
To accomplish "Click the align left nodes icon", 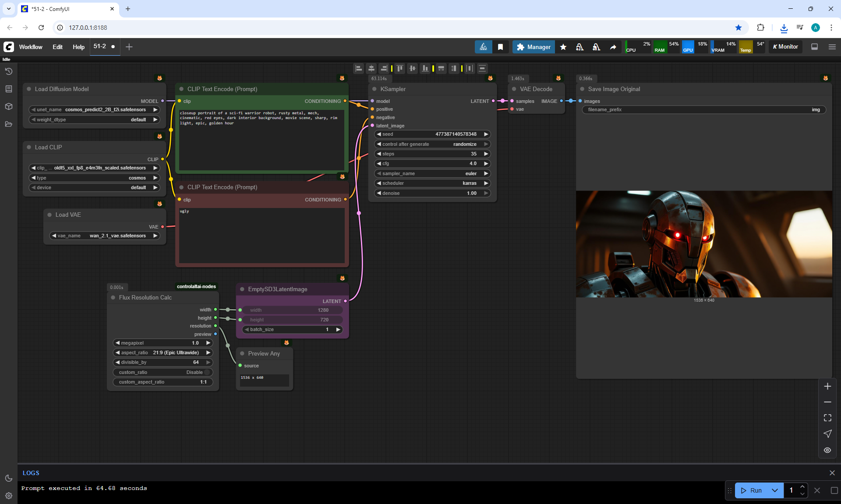I will coord(359,68).
